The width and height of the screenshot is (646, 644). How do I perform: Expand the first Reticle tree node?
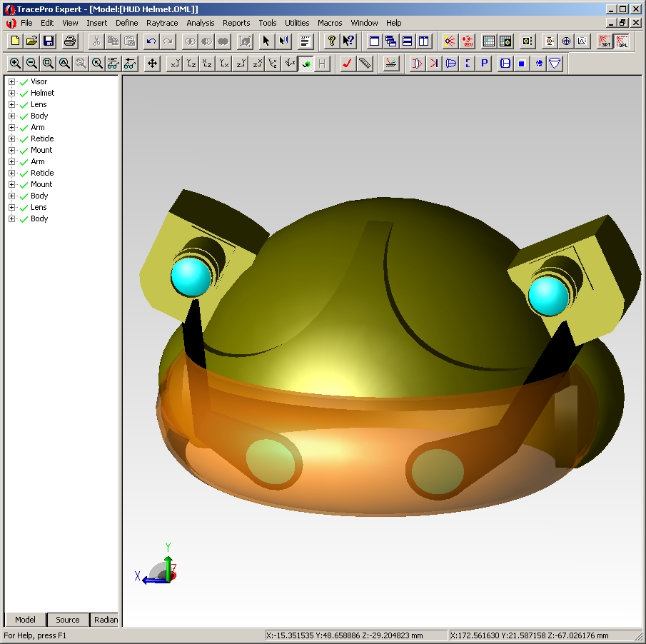pos(12,139)
